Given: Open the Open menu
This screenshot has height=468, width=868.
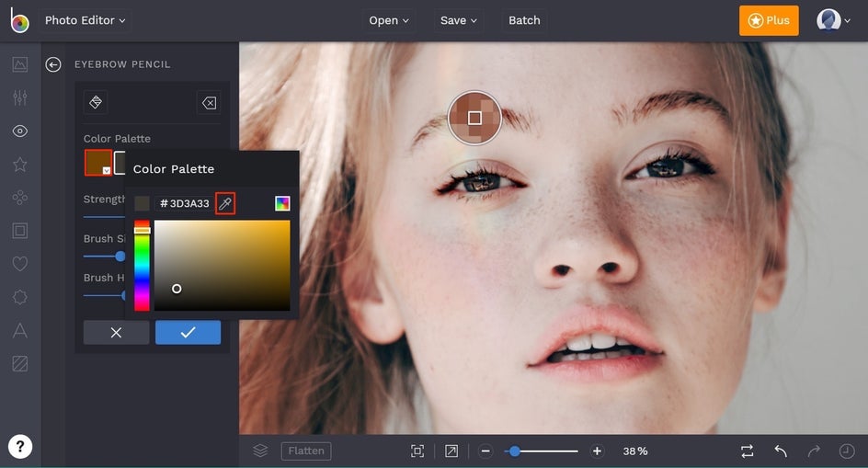Looking at the screenshot, I should 389,20.
